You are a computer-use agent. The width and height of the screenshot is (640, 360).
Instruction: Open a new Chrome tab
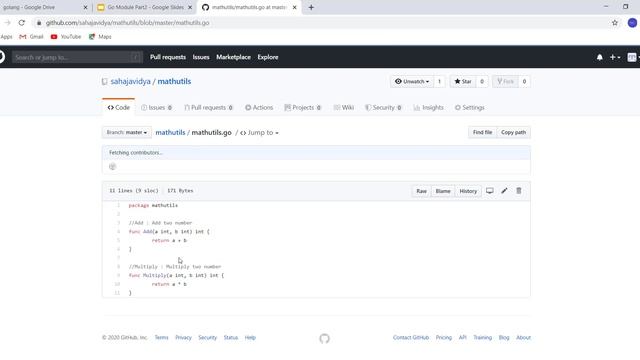311,7
